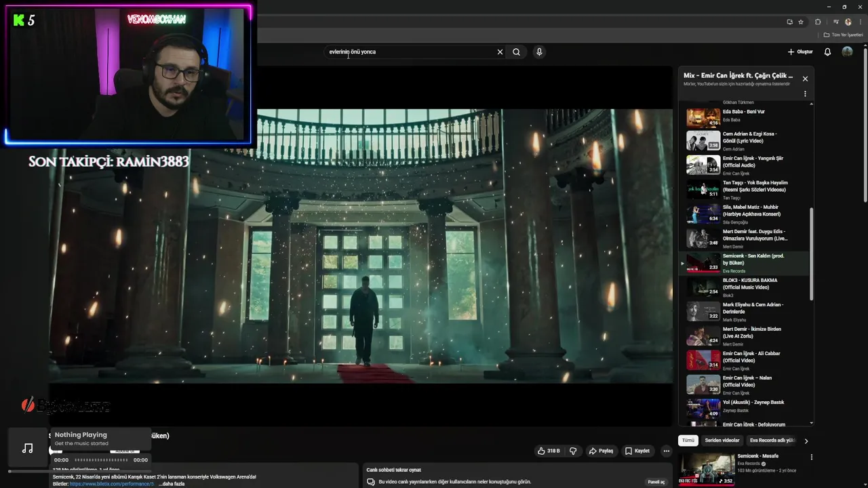Click the dislike thumbs-down button

[573, 451]
